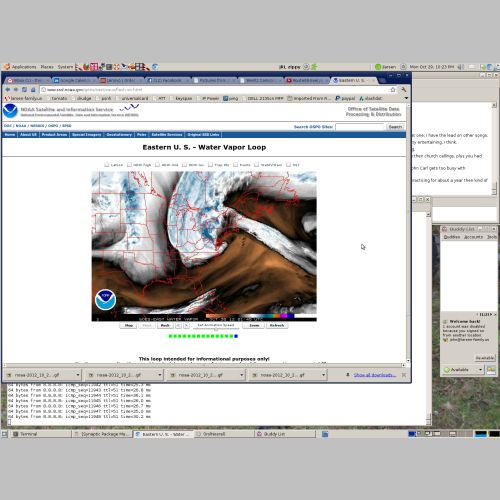500x500 pixels.
Task: Click the Refresh button below the loop
Action: [x=277, y=325]
